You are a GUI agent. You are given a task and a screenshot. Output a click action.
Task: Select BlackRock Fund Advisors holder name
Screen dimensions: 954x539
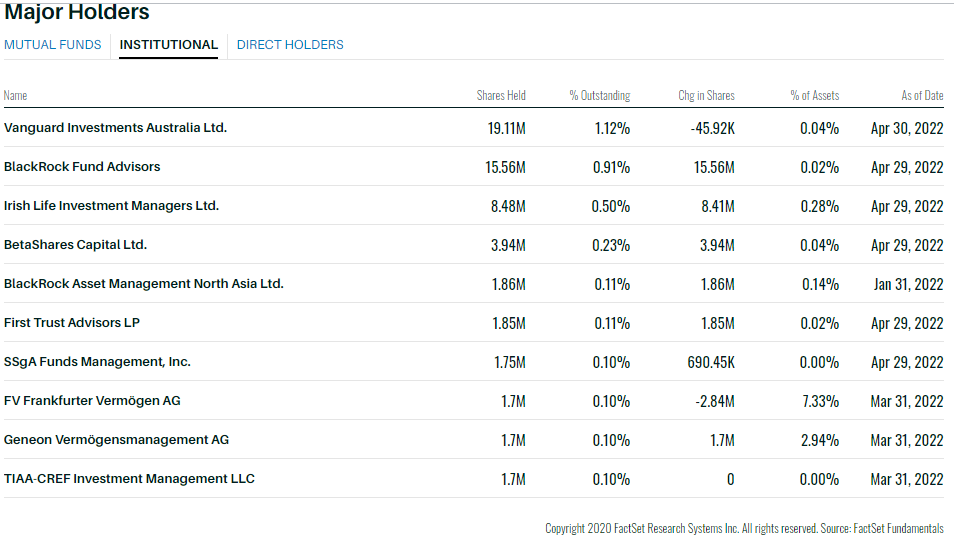coord(82,167)
